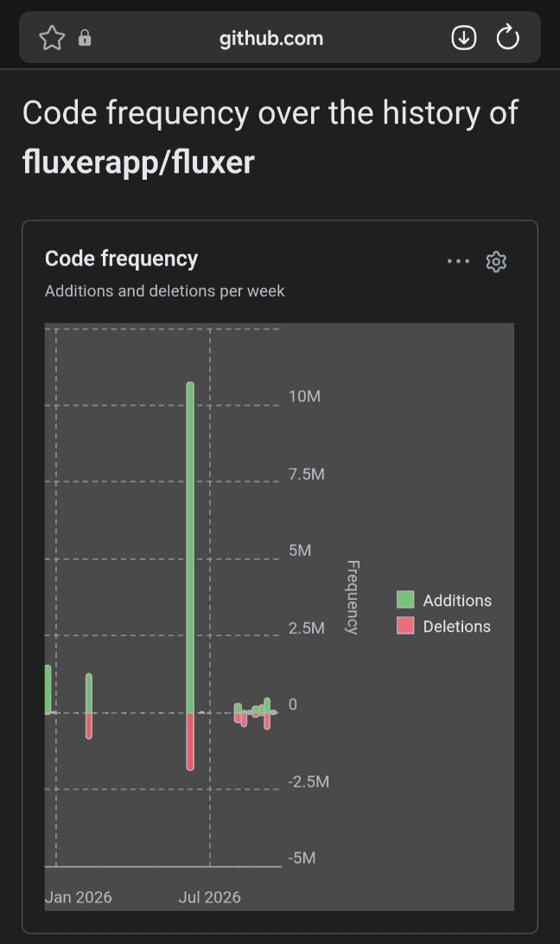Click the vertical Frequency axis title

pos(353,597)
